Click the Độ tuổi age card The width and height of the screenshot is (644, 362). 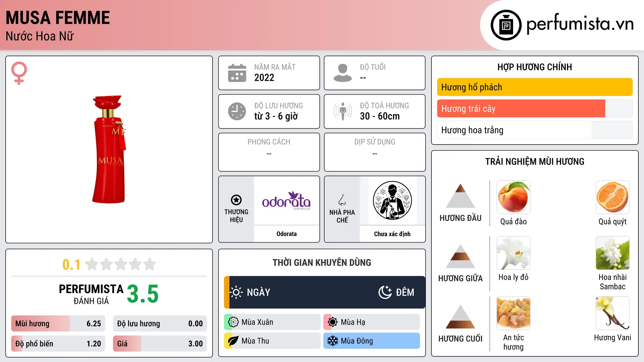point(375,73)
